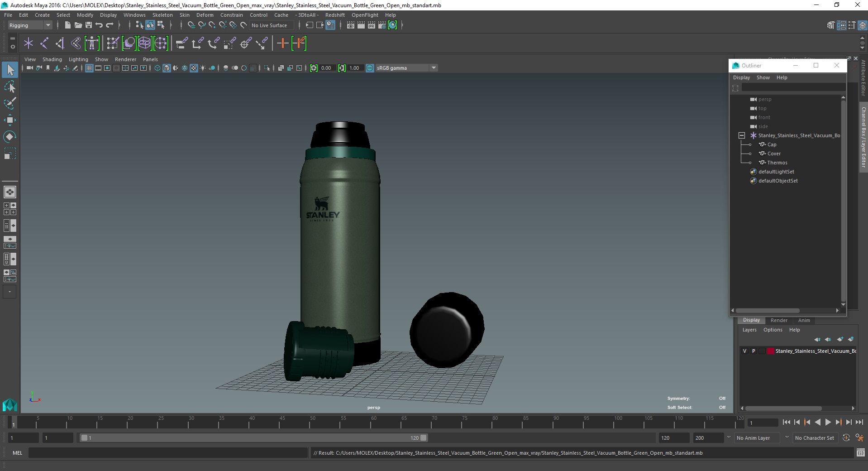Toggle smooth shade all in viewport
The height and width of the screenshot is (471, 868).
(x=167, y=68)
